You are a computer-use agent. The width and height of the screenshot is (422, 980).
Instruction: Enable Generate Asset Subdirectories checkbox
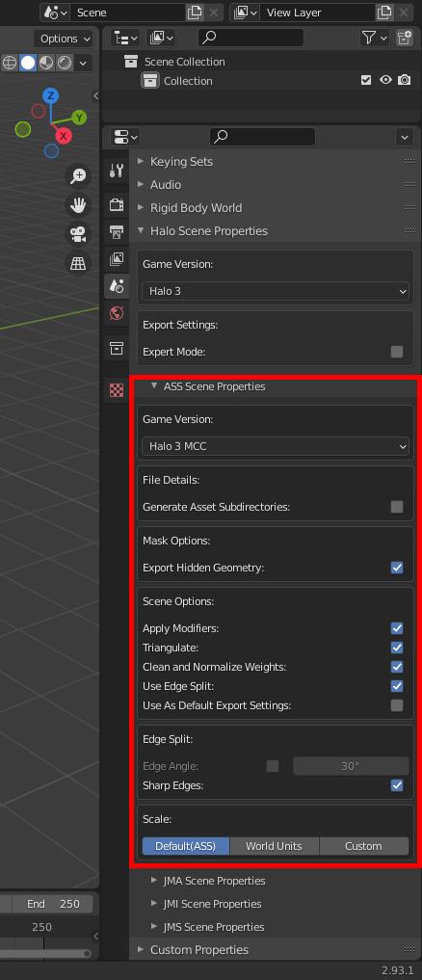click(x=397, y=507)
